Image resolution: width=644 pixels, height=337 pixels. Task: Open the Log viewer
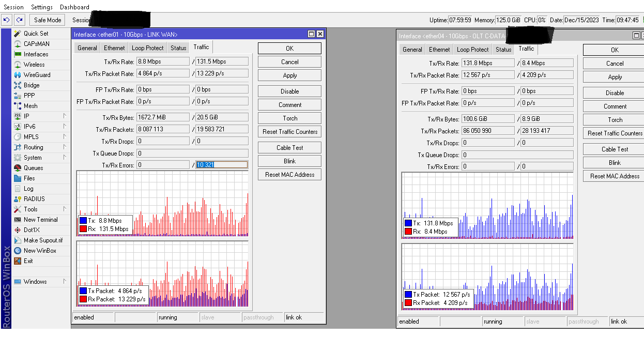28,189
